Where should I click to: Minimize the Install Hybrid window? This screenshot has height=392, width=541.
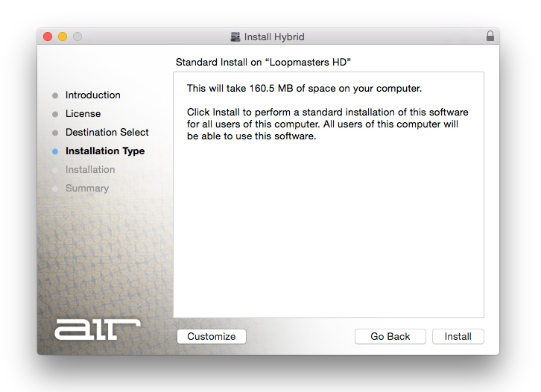[63, 37]
